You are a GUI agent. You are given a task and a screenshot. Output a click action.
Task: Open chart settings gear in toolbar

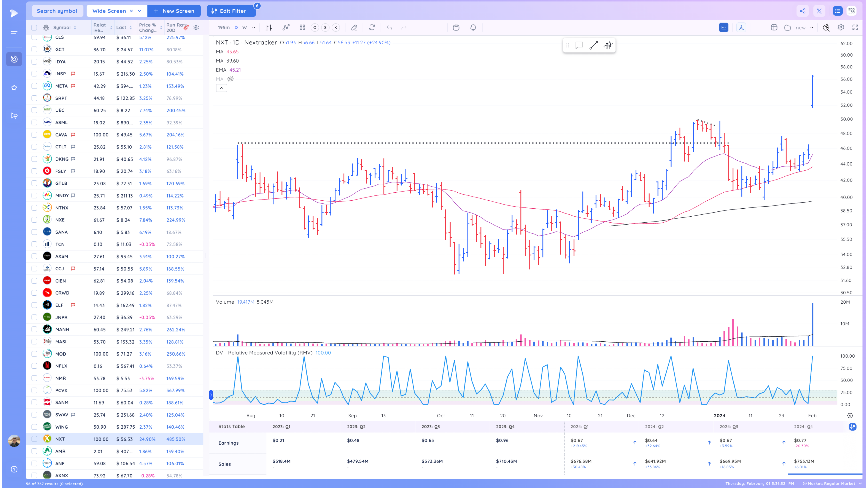click(841, 28)
